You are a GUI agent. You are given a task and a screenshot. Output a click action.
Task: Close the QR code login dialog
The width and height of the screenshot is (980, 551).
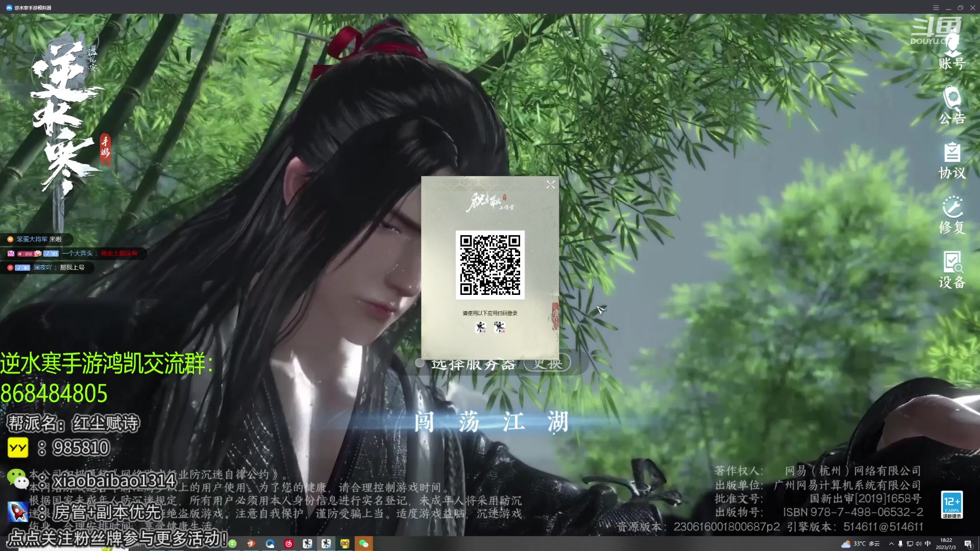pos(550,185)
